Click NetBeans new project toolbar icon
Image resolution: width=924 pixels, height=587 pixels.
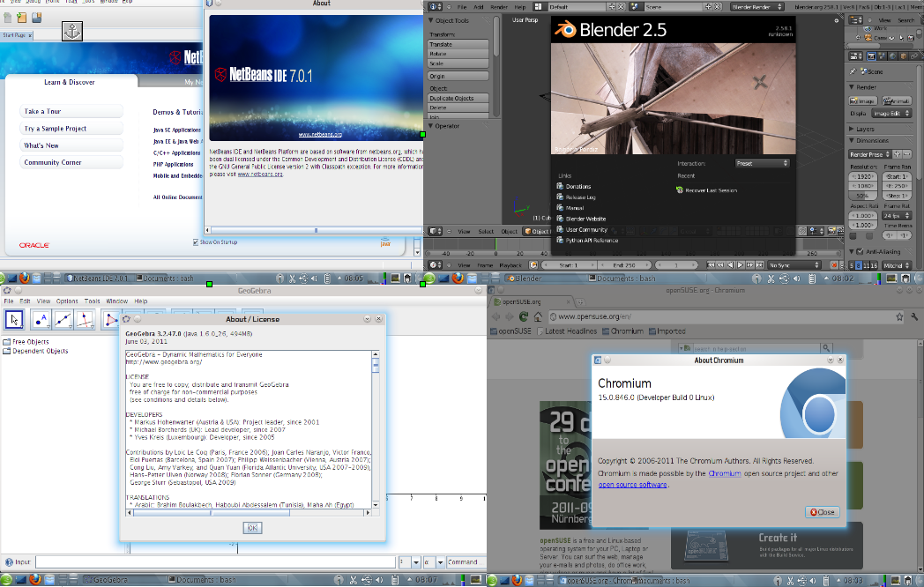(x=22, y=18)
